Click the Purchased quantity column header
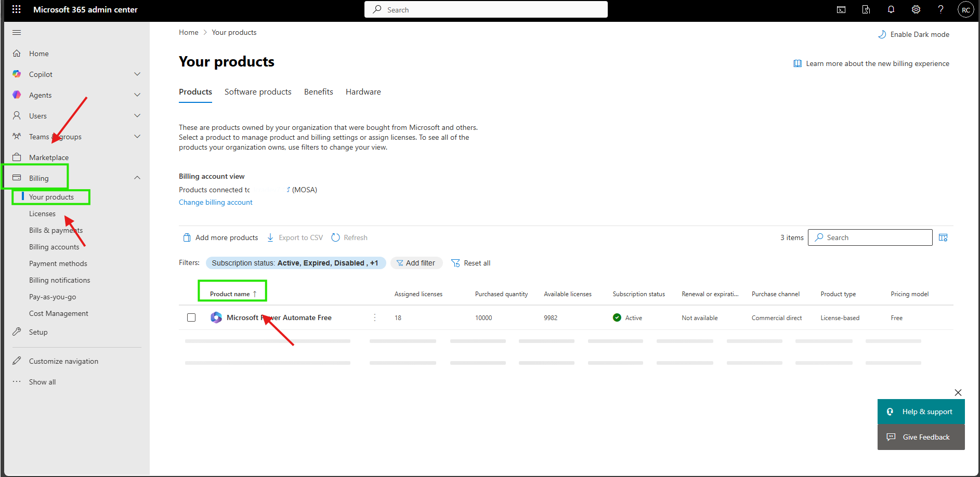980x477 pixels. click(502, 294)
